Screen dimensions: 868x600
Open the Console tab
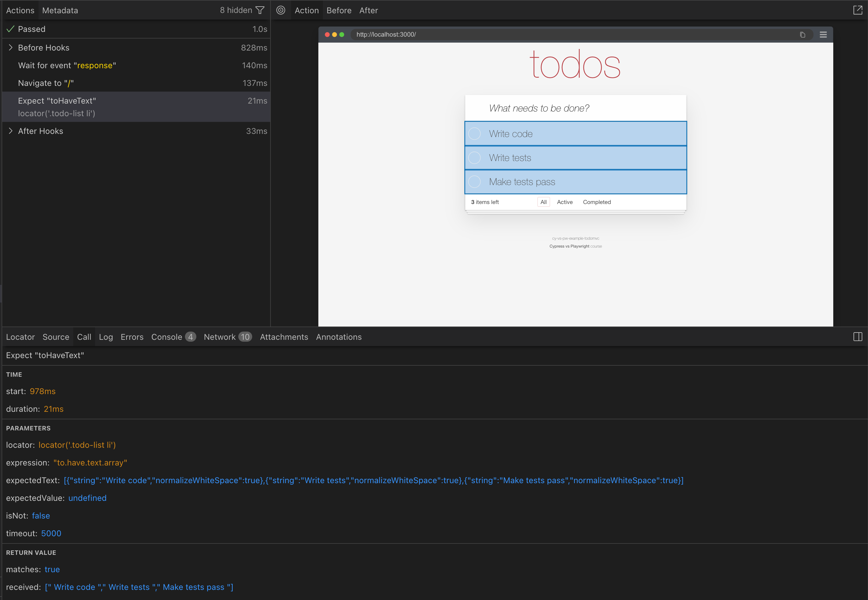(x=173, y=337)
